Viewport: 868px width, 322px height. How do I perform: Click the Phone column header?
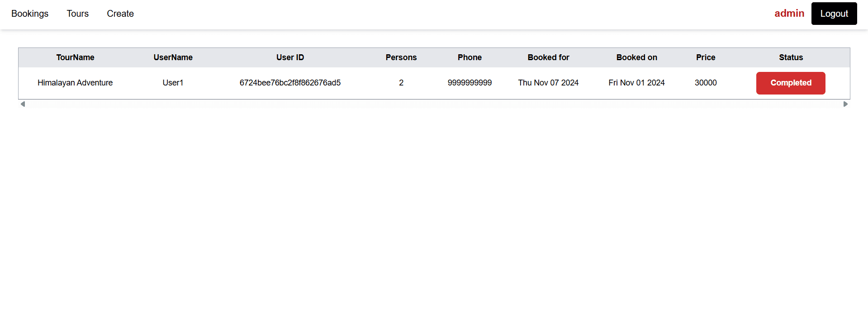click(x=470, y=57)
